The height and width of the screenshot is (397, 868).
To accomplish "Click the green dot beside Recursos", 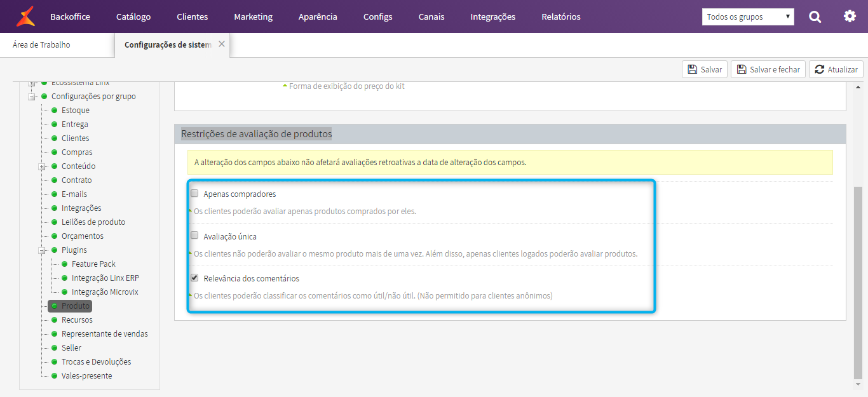I will pyautogui.click(x=55, y=320).
